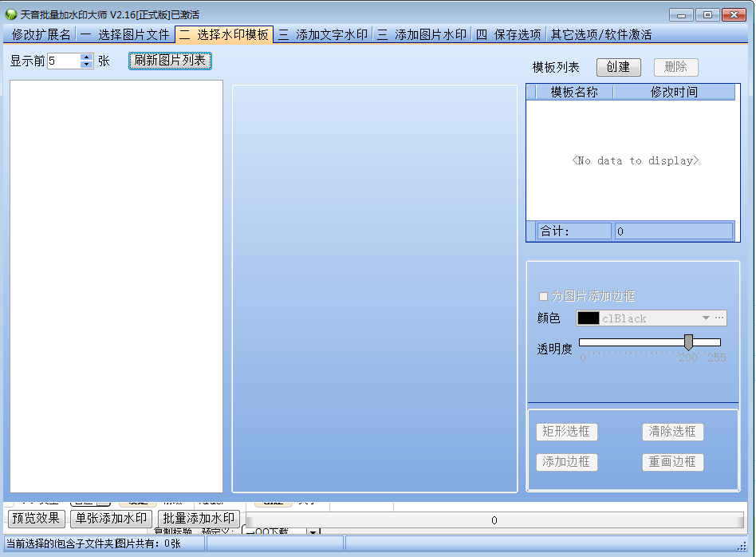Click 创建 to create a template
The image size is (756, 557).
tap(618, 68)
